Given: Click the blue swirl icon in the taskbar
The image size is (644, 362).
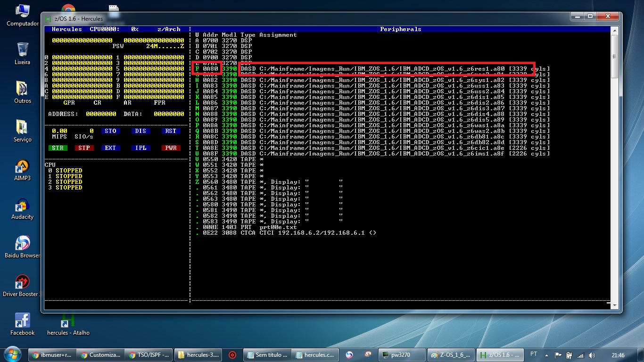Looking at the screenshot, I should (x=349, y=355).
